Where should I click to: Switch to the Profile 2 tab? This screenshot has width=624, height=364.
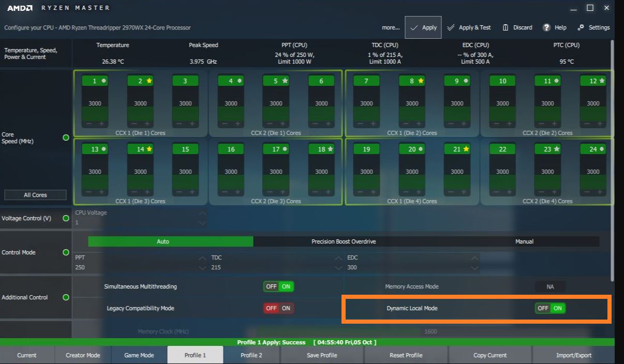pos(251,355)
